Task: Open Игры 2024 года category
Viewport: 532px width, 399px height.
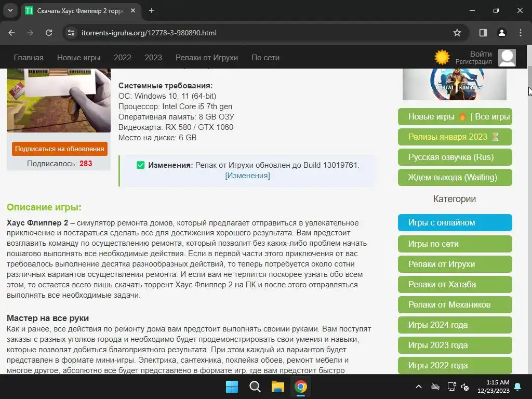Action: pos(455,325)
